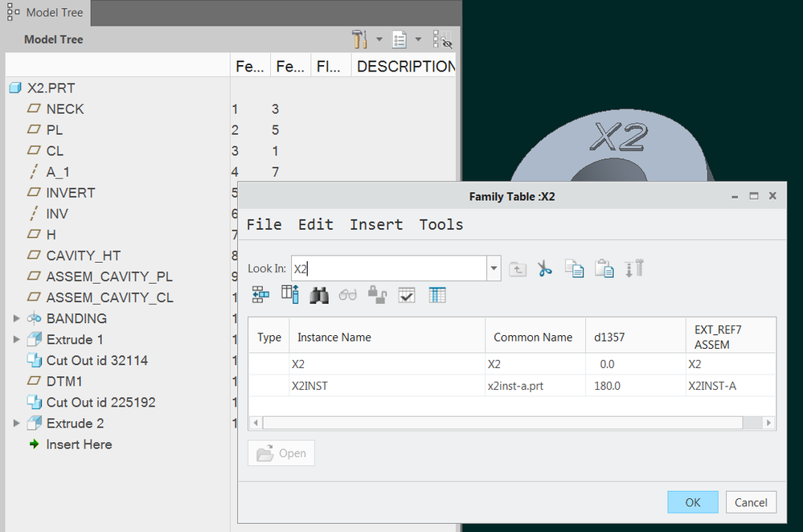Click the add table column icon
This screenshot has width=803, height=532.
(x=289, y=295)
